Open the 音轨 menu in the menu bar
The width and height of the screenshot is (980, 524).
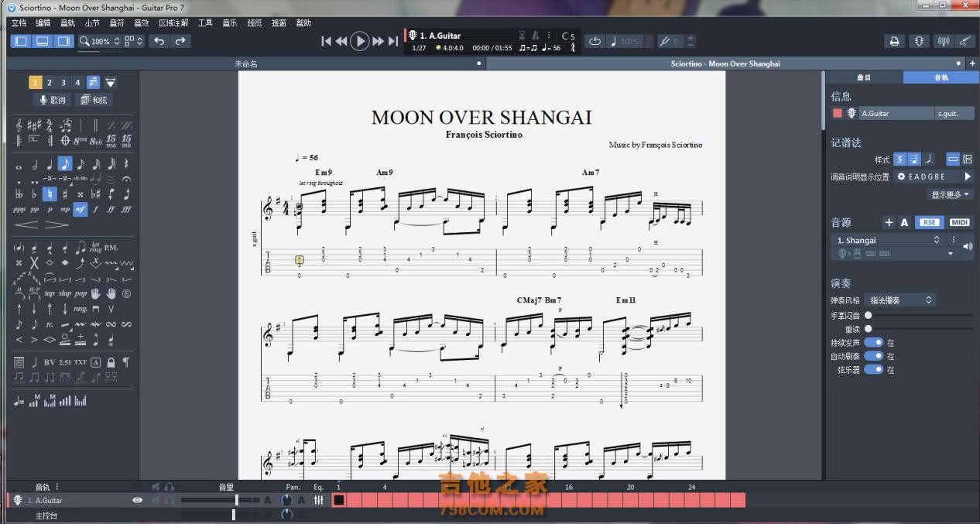(68, 23)
